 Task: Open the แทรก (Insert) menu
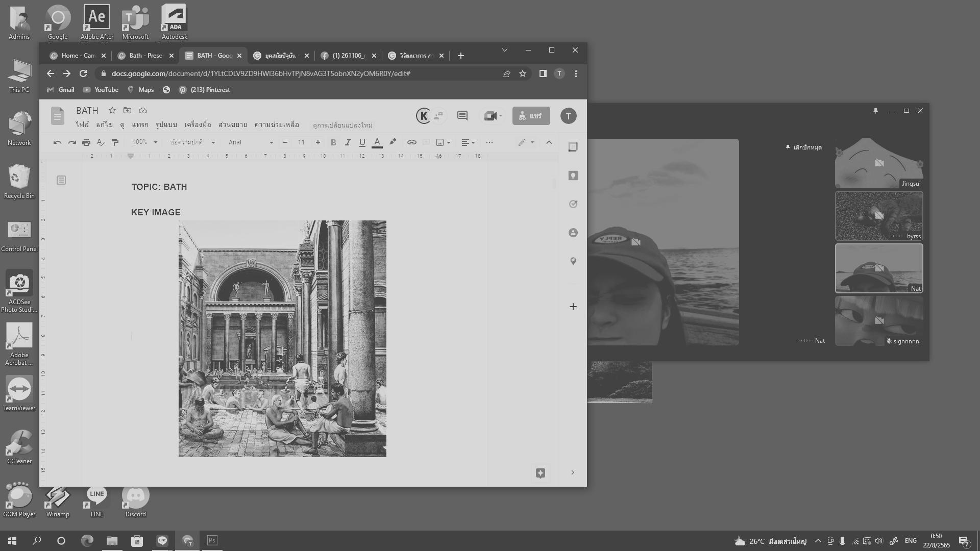click(140, 124)
